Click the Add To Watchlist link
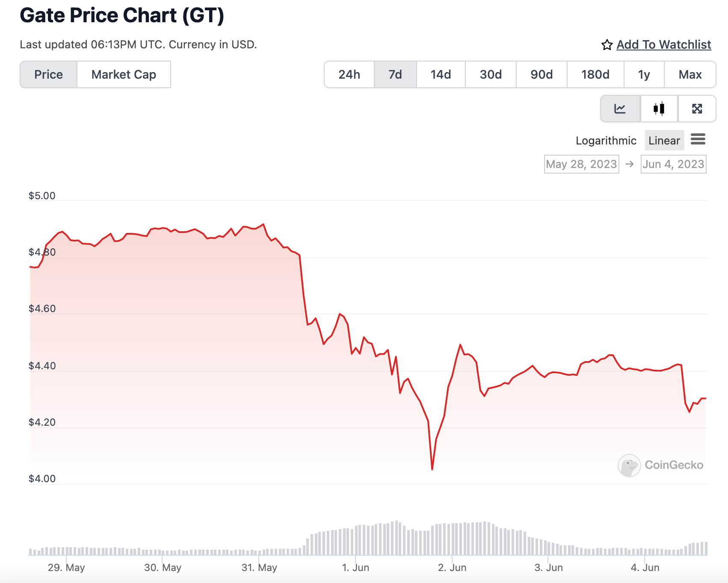This screenshot has width=728, height=583. tap(663, 44)
